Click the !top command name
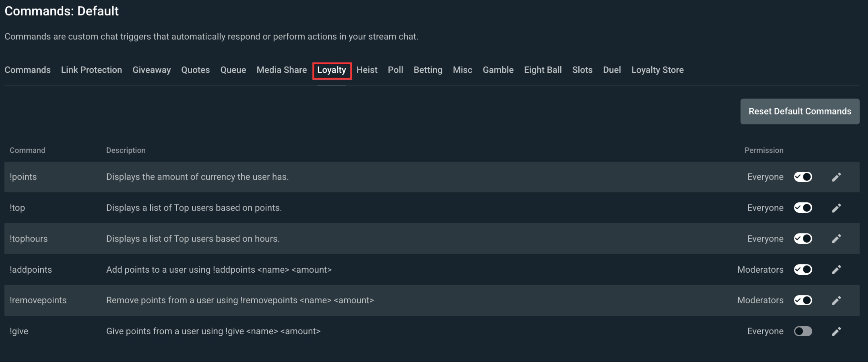Screen dimensions: 868x363 [x=17, y=208]
